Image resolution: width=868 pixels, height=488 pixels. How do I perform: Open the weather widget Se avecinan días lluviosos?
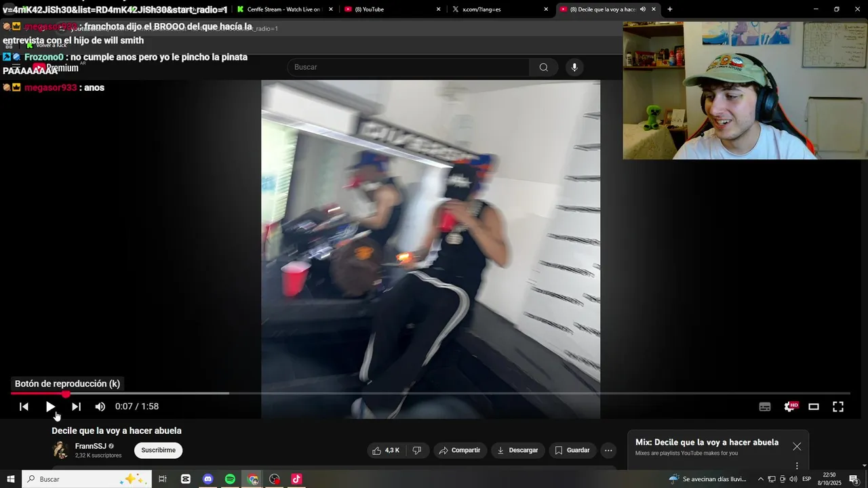708,479
